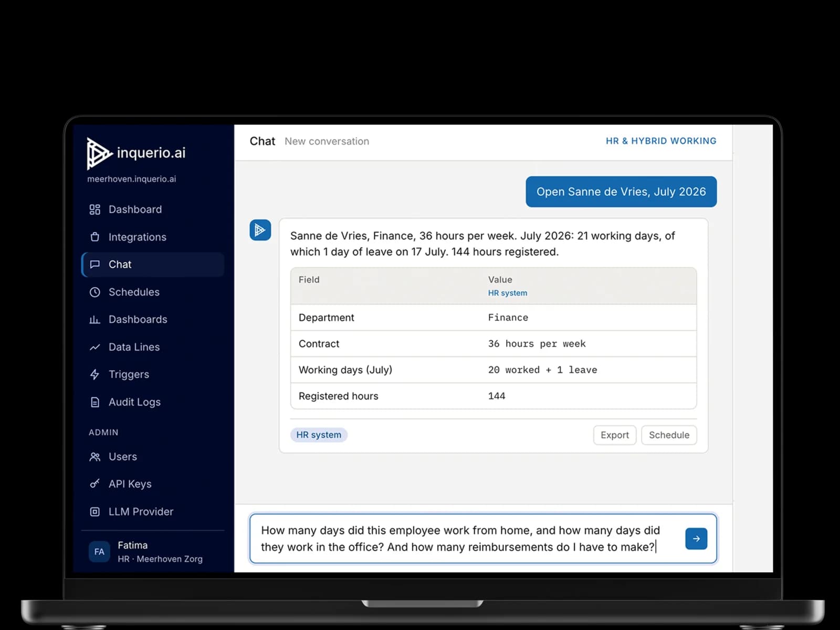This screenshot has width=840, height=630.
Task: Click the Export button
Action: 615,435
